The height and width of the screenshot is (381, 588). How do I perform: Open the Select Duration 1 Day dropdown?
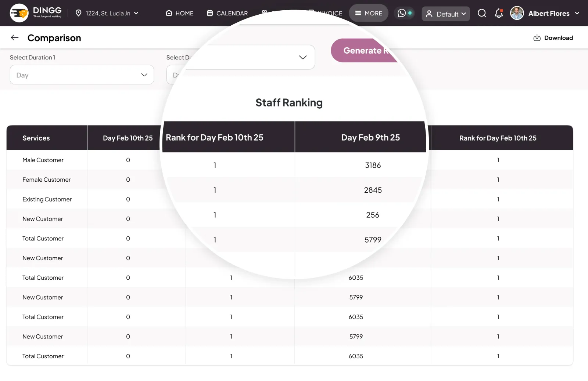82,75
